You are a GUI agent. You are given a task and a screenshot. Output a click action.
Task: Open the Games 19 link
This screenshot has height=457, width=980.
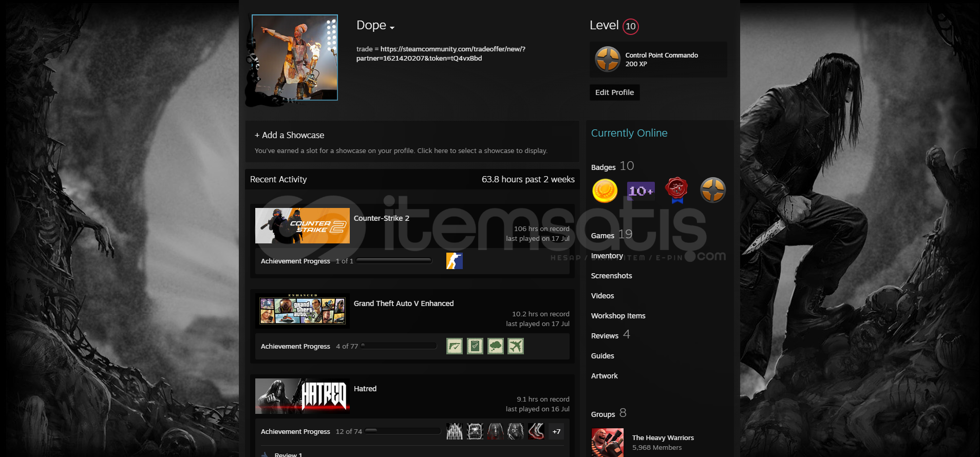click(611, 235)
